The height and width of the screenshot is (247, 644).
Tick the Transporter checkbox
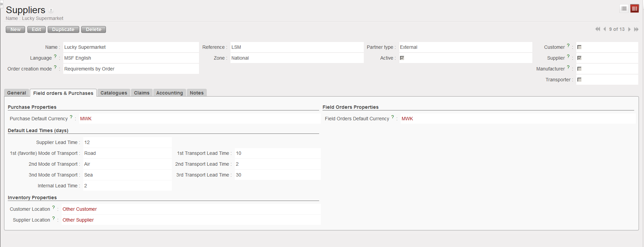[x=579, y=80]
